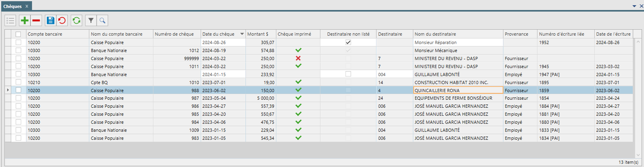The width and height of the screenshot is (644, 167).
Task: Check the row checkbox for cheque 1012
Action: [x=18, y=50]
